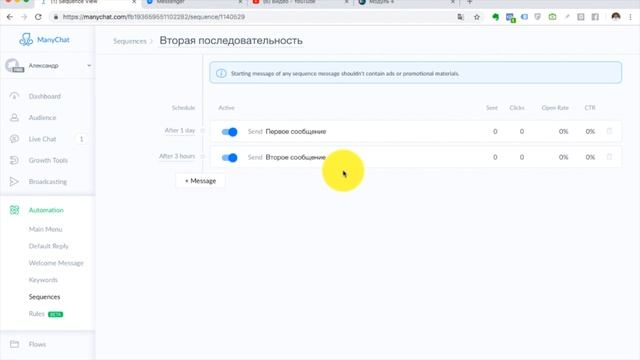The height and width of the screenshot is (360, 640).
Task: Go back via the Sequences breadcrumb
Action: coord(130,41)
